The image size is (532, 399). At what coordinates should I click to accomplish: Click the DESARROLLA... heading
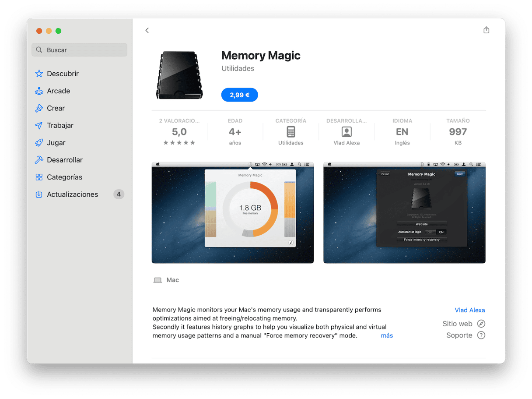coord(346,121)
